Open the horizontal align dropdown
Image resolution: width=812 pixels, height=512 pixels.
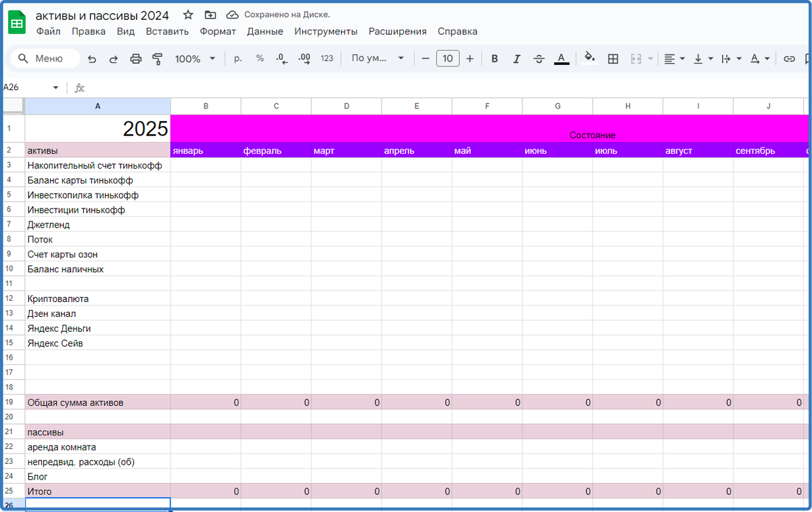coord(675,59)
